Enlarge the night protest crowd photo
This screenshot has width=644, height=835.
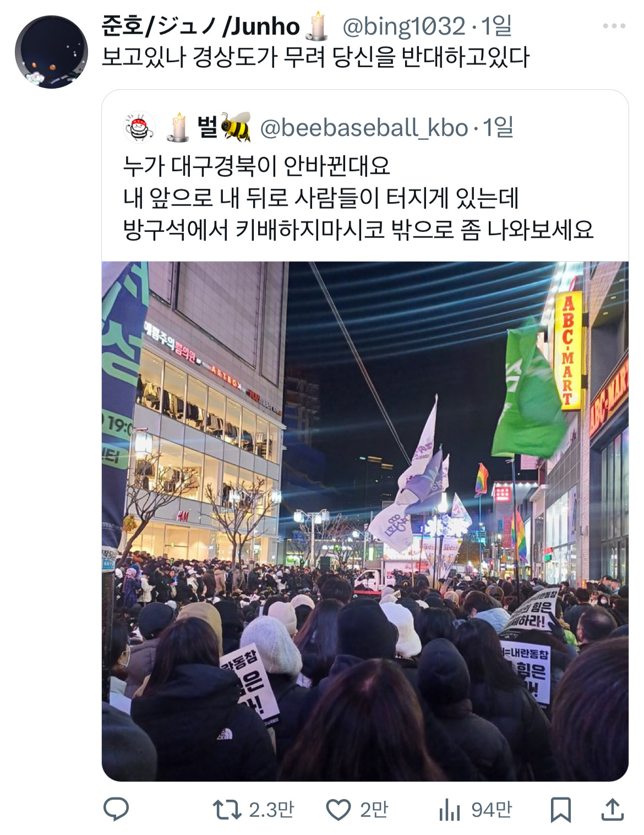tap(365, 521)
